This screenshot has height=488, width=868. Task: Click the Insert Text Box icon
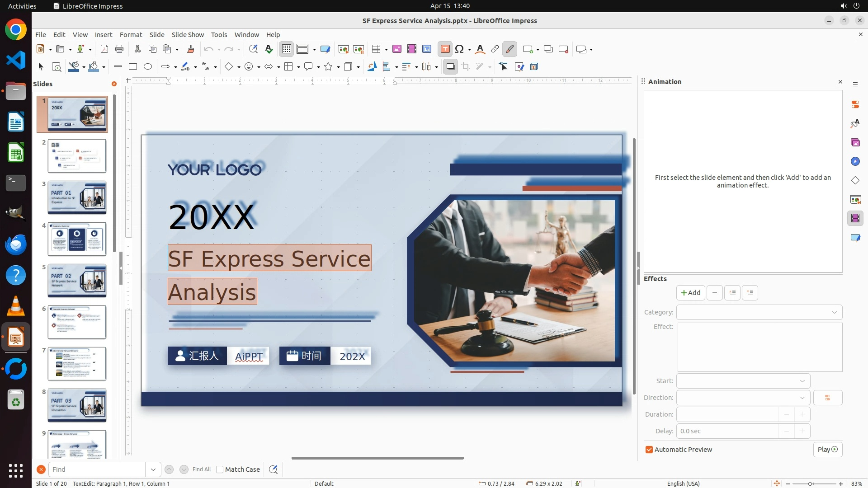point(445,49)
